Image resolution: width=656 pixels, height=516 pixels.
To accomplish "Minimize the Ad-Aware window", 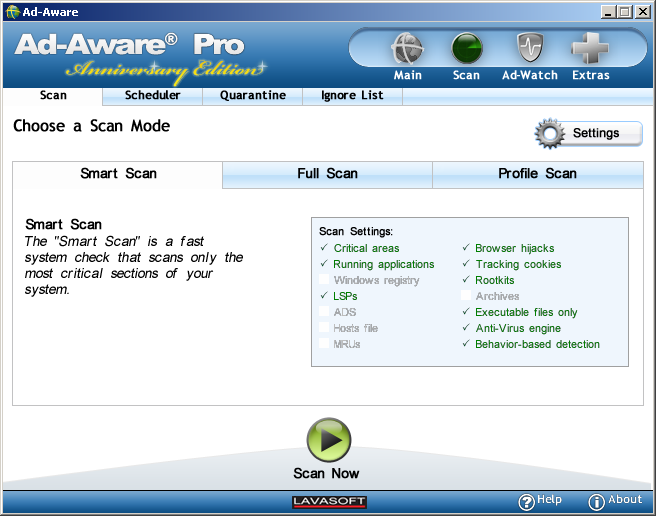I will coord(608,12).
